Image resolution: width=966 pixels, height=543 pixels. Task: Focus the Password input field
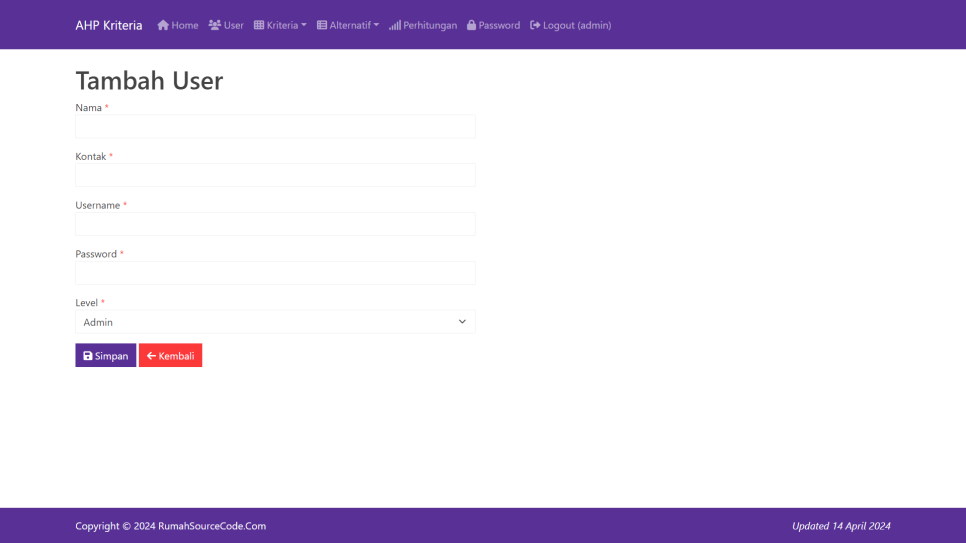[x=275, y=273]
